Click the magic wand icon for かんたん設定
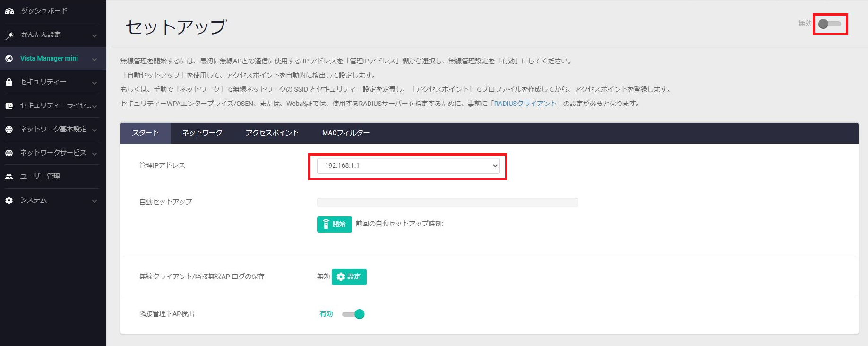Screen dimensions: 868x346 pos(9,35)
